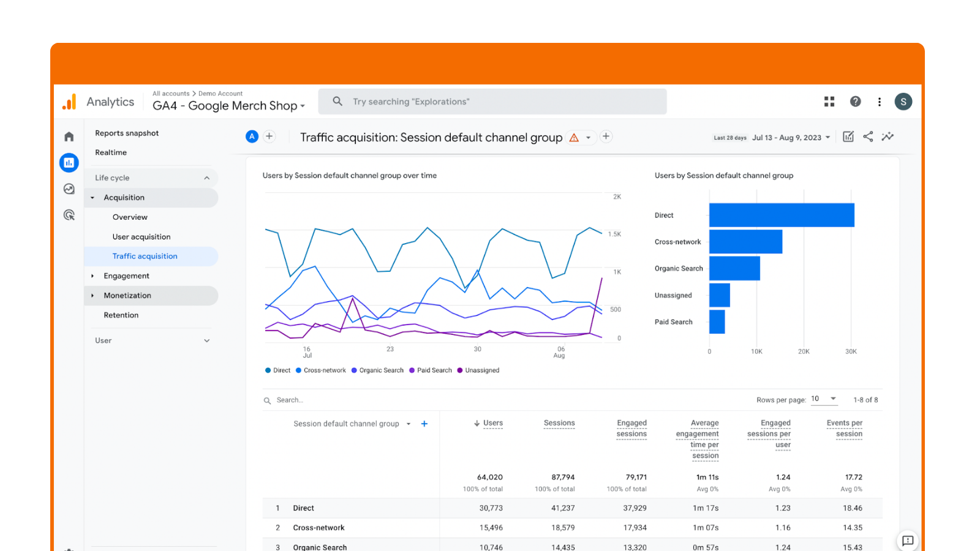Viewport: 980px width, 551px height.
Task: Click the Share this report icon
Action: (x=868, y=137)
